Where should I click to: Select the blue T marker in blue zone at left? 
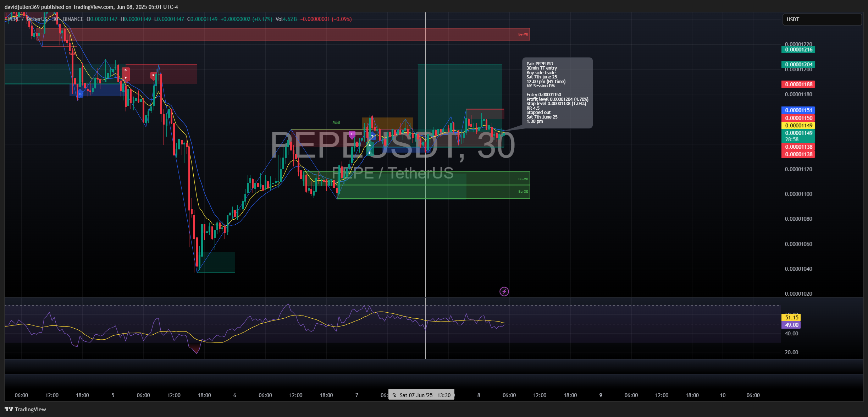pyautogui.click(x=80, y=94)
